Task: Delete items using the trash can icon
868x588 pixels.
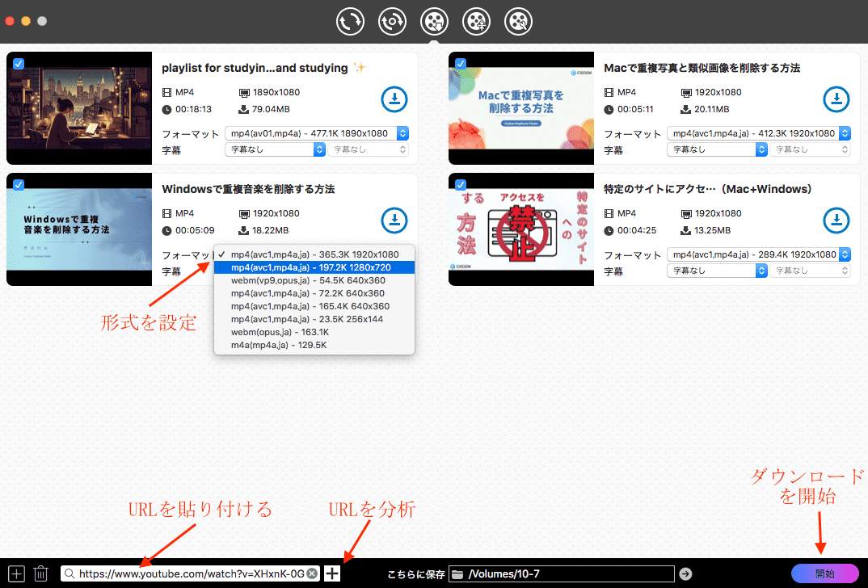Action: (40, 573)
